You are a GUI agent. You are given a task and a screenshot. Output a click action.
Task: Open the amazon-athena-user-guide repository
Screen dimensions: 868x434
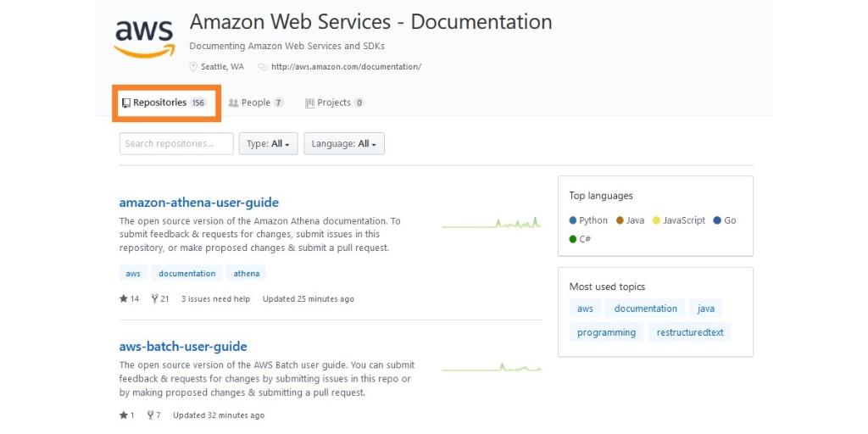(198, 202)
